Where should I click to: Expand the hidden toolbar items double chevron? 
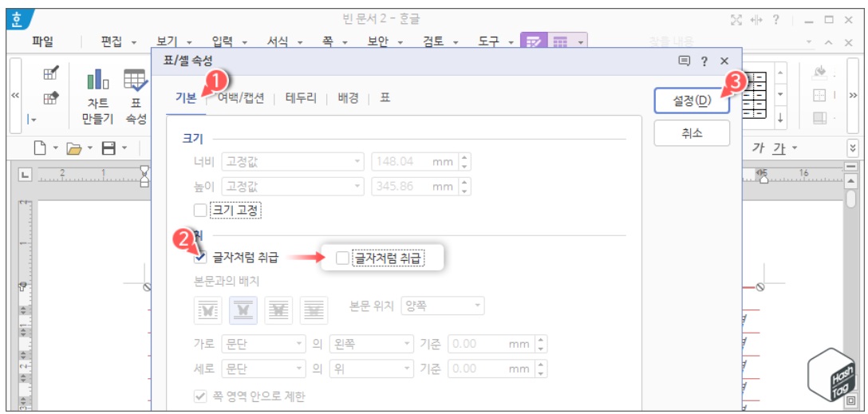click(853, 148)
